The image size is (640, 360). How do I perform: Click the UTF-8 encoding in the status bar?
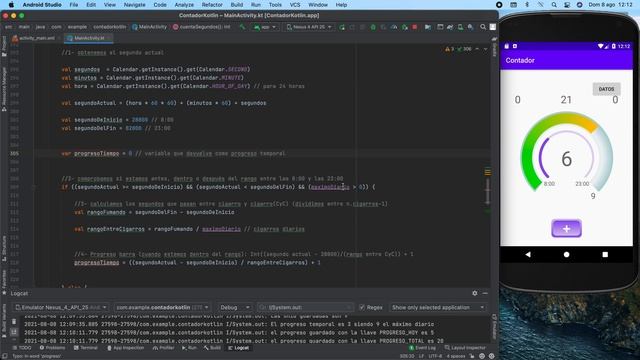(436, 356)
